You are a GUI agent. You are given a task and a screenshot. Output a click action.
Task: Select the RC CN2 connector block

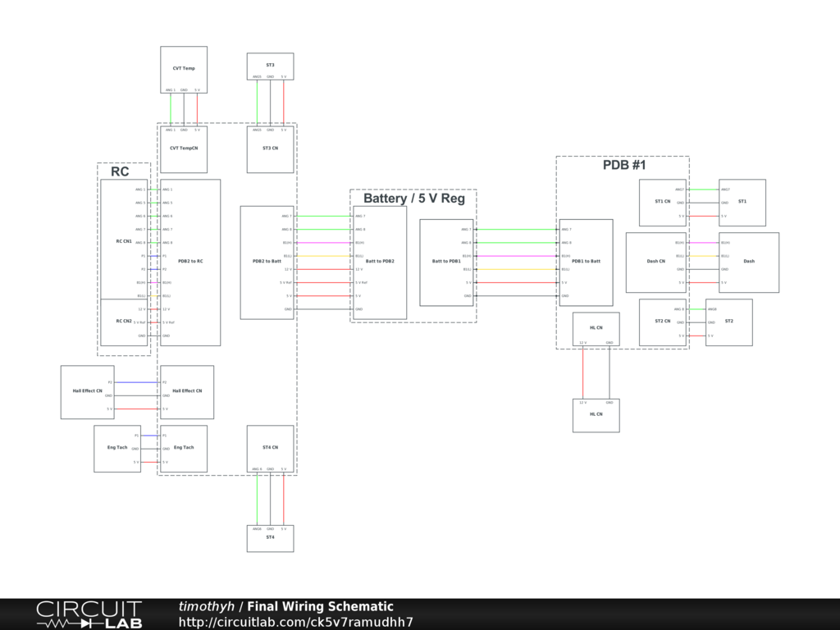(123, 321)
